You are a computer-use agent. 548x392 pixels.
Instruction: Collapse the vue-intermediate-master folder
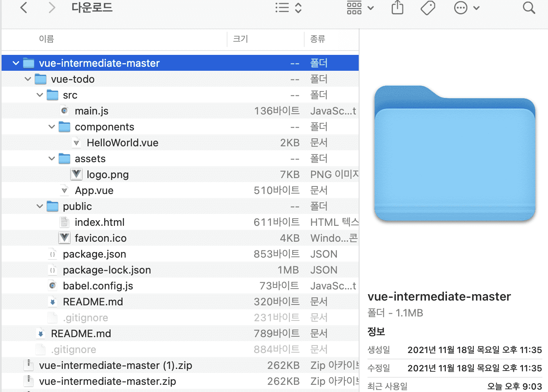point(16,63)
